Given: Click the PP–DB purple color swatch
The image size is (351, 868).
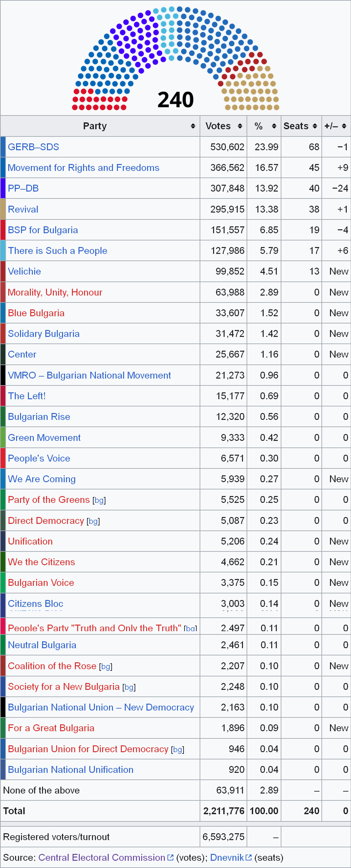Looking at the screenshot, I should point(3,188).
